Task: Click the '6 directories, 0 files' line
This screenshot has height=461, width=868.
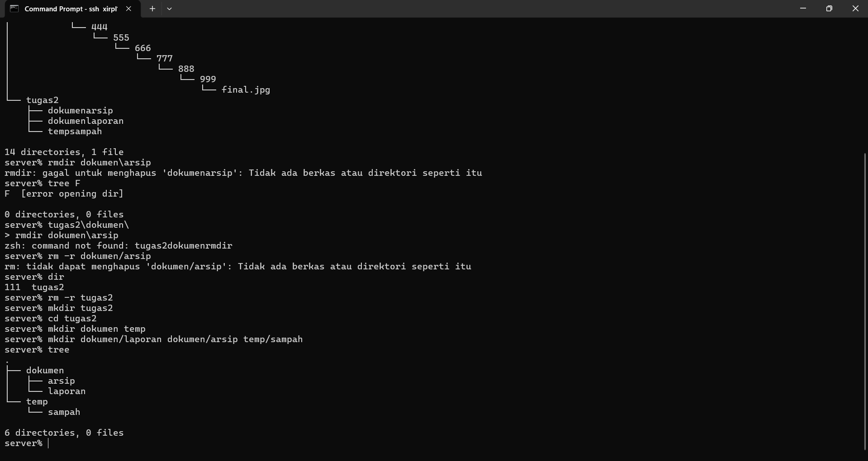Action: click(x=64, y=433)
